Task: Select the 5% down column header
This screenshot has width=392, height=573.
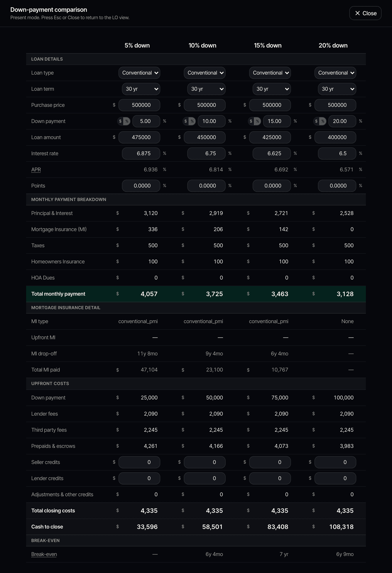Action: point(137,45)
